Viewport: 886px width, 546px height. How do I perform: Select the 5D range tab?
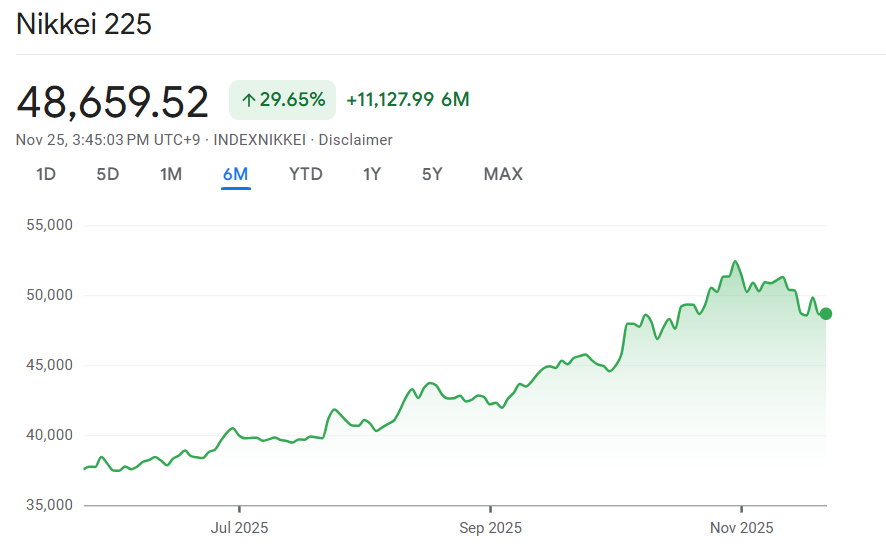[108, 174]
